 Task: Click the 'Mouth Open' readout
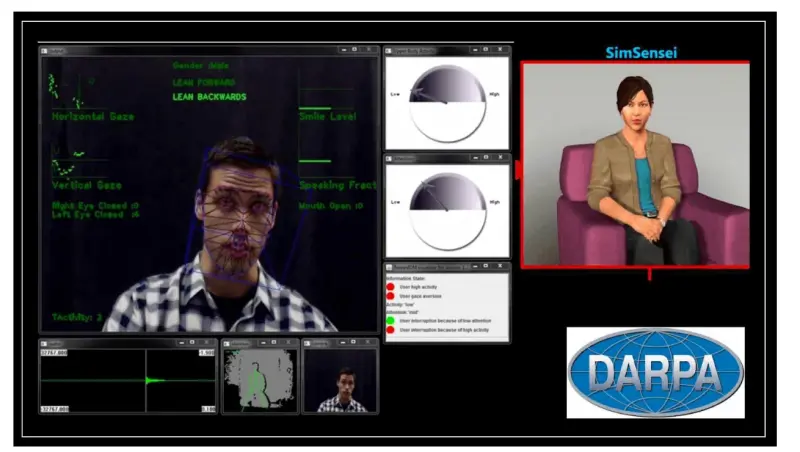[x=331, y=206]
